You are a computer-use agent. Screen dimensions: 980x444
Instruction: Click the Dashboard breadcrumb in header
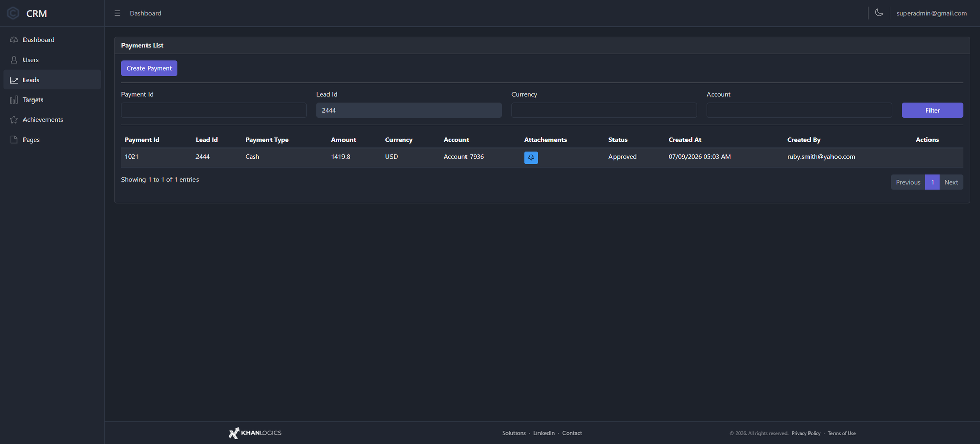(x=145, y=13)
